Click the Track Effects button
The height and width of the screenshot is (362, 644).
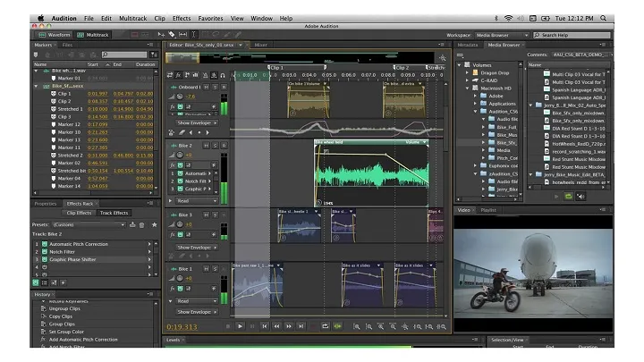click(113, 213)
